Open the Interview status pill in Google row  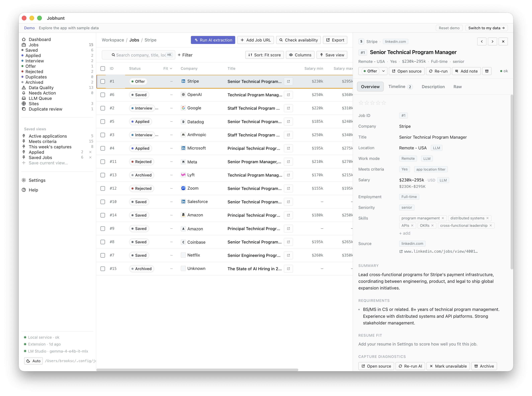pos(142,108)
